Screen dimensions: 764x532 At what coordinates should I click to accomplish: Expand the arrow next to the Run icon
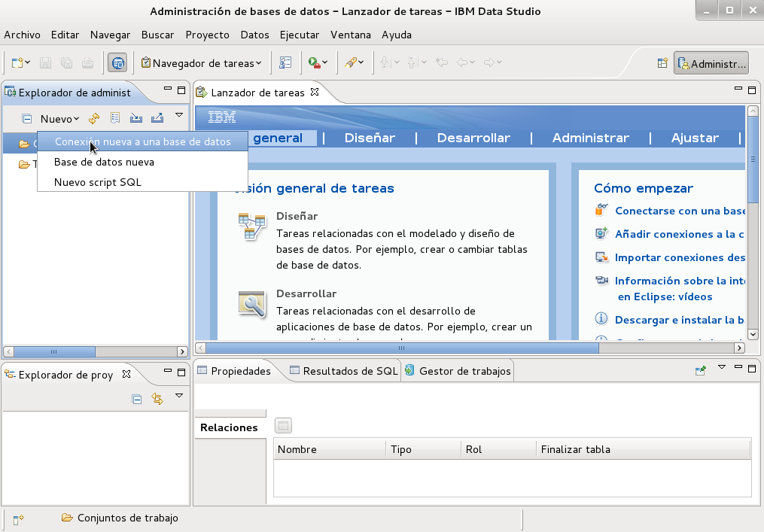325,62
